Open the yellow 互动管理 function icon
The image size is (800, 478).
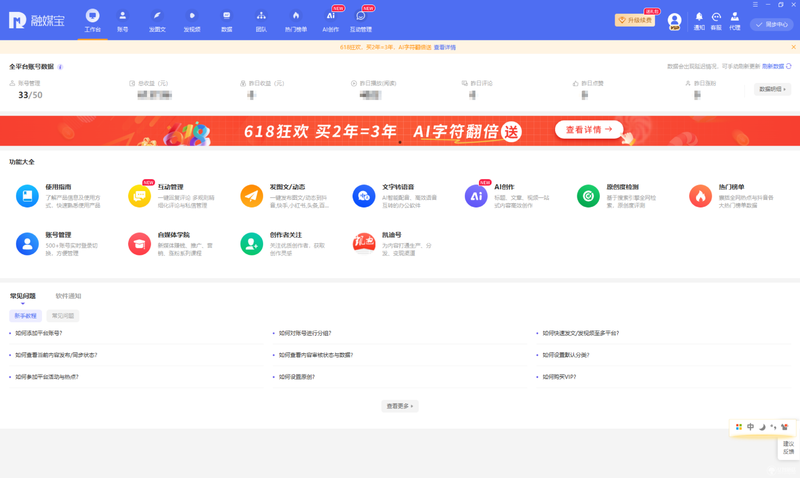click(x=139, y=196)
